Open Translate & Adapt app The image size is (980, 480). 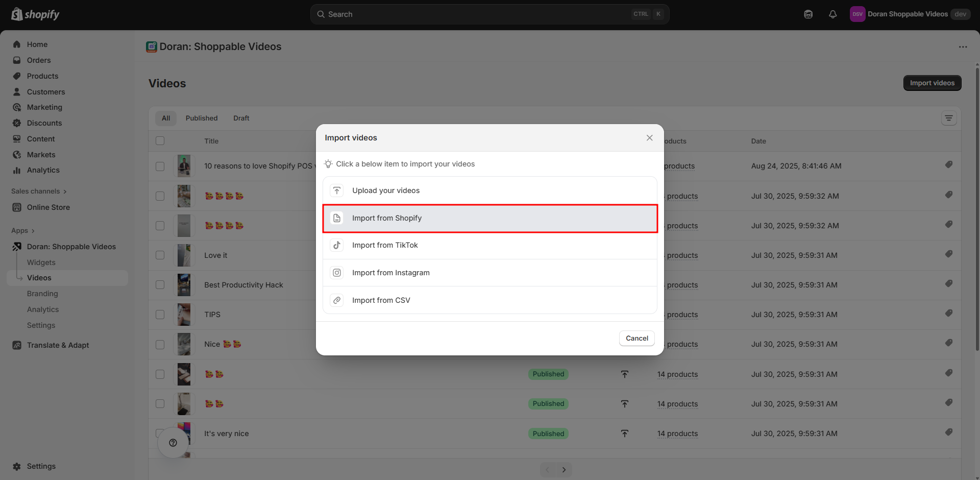(x=58, y=345)
